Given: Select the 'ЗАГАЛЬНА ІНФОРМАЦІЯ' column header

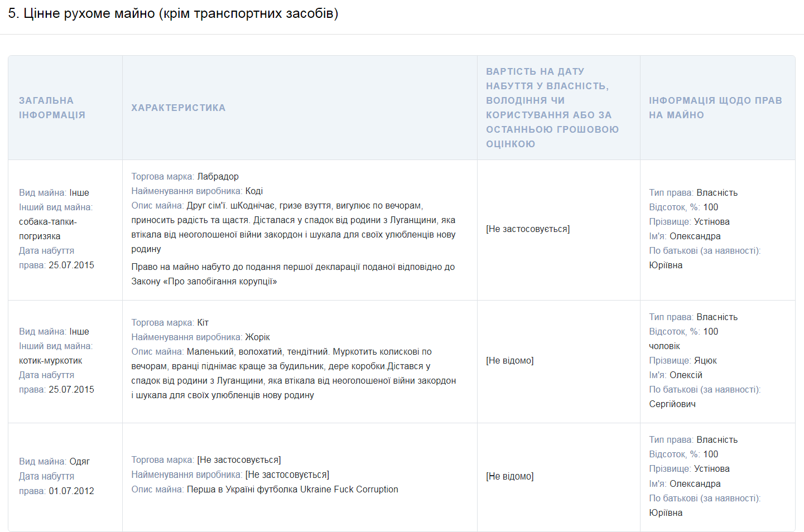Looking at the screenshot, I should 50,108.
